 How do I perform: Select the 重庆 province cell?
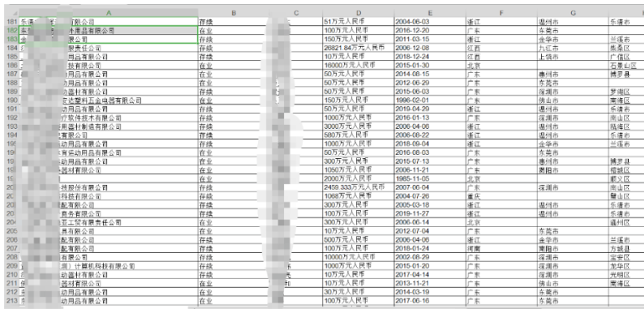pyautogui.click(x=502, y=197)
